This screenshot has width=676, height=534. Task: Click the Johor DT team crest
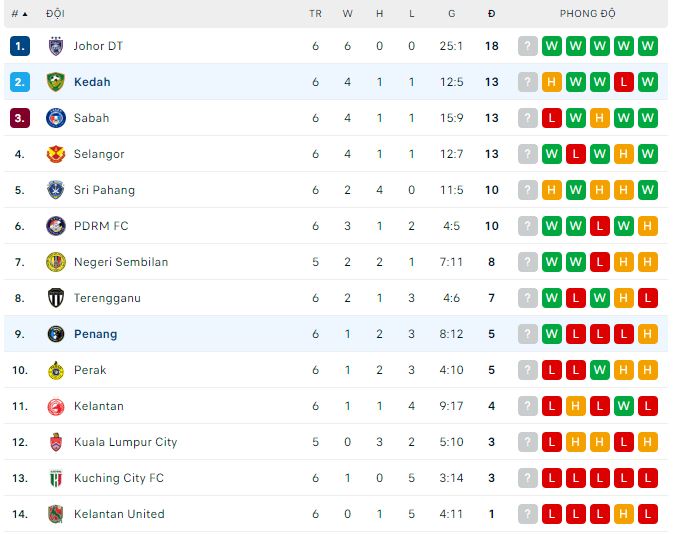point(55,46)
